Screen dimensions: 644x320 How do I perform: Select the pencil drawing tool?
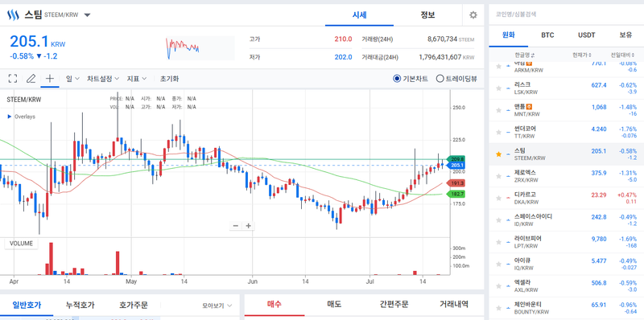tap(31, 79)
